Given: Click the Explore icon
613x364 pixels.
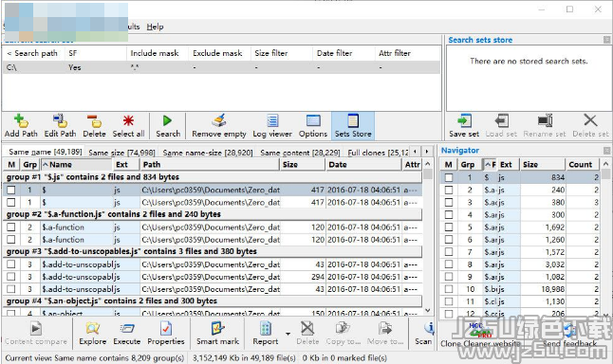Looking at the screenshot, I should [93, 329].
